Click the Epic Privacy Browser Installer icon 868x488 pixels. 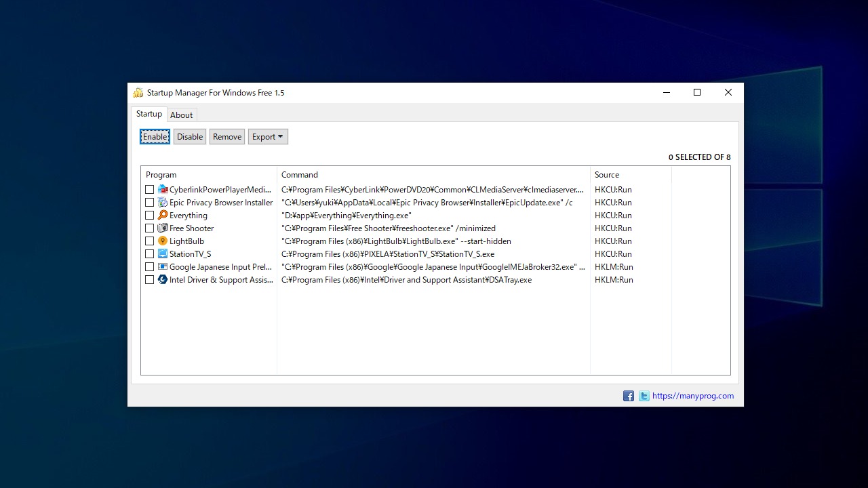[163, 203]
